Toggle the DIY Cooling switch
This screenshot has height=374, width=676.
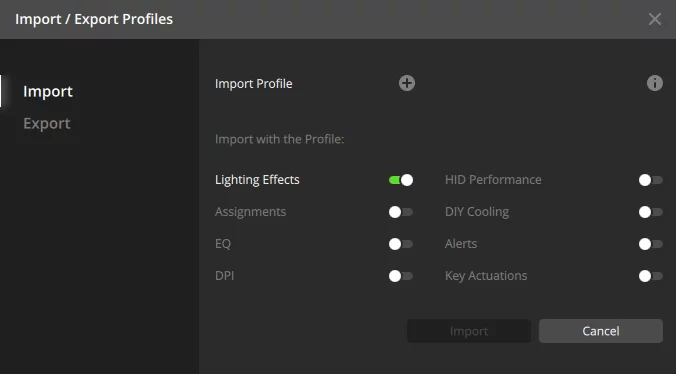click(x=651, y=212)
